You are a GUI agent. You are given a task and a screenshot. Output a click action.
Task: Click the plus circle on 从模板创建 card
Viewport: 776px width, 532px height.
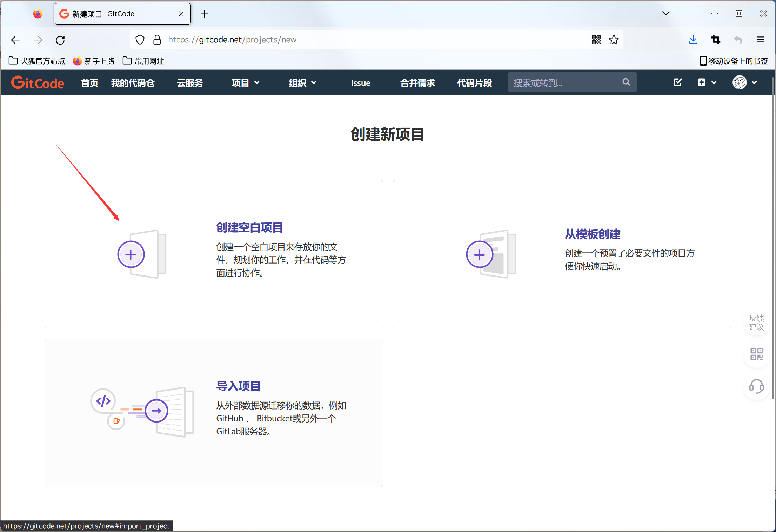479,254
